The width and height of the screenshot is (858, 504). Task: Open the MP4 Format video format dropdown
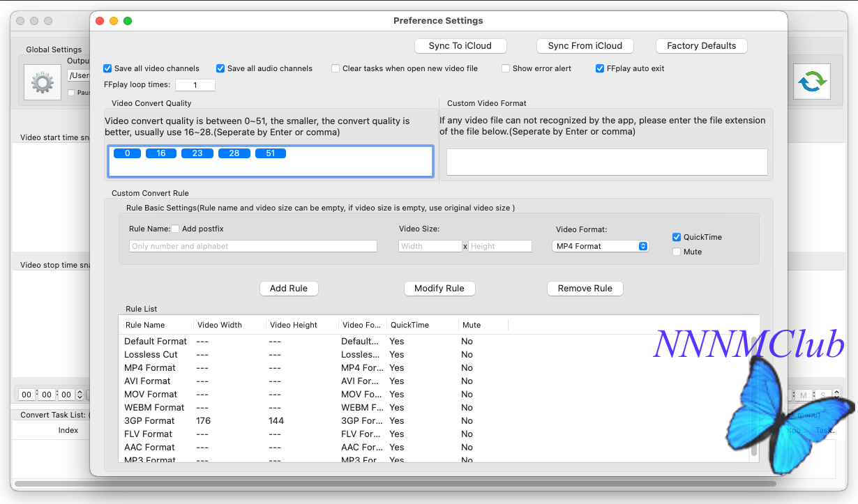click(601, 246)
